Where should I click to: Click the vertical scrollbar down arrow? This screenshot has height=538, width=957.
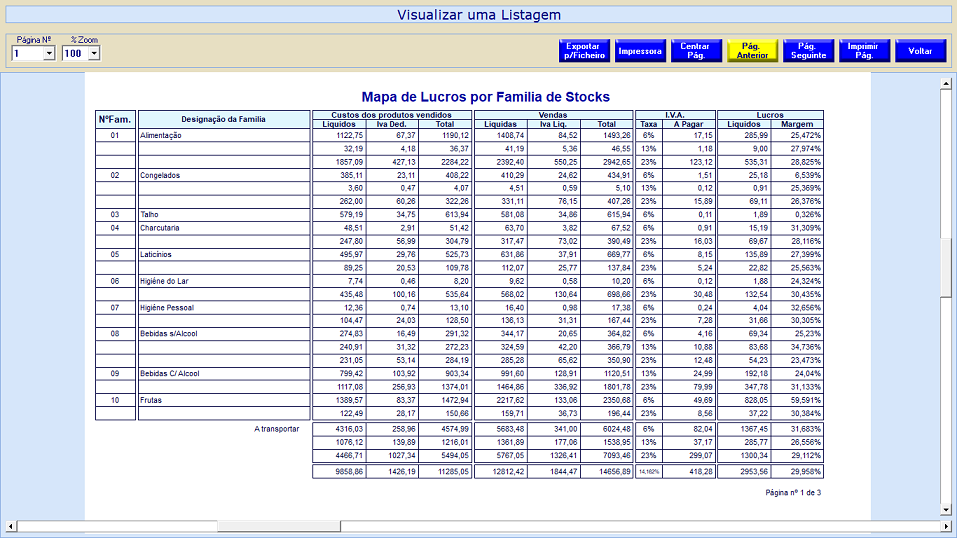tap(946, 509)
